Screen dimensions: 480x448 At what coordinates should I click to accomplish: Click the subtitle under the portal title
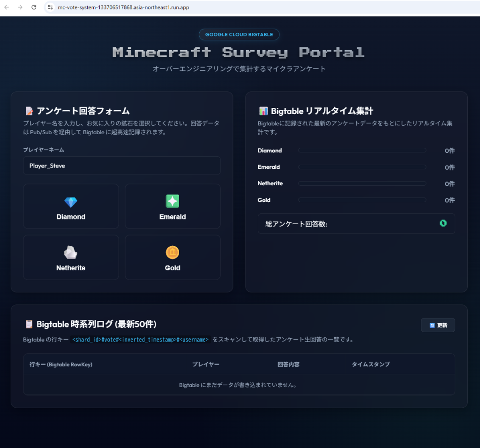[x=239, y=69]
